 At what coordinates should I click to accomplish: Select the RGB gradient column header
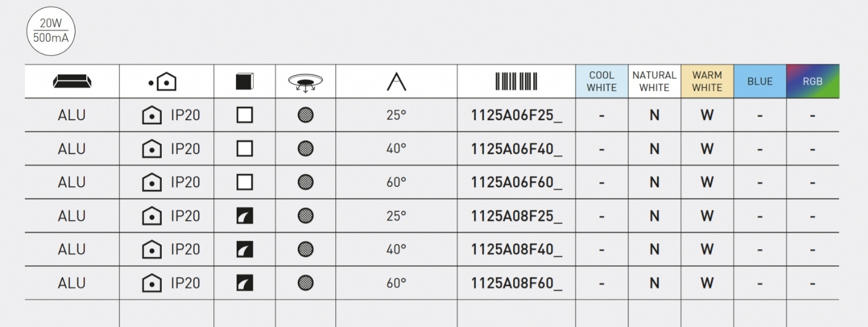[813, 81]
